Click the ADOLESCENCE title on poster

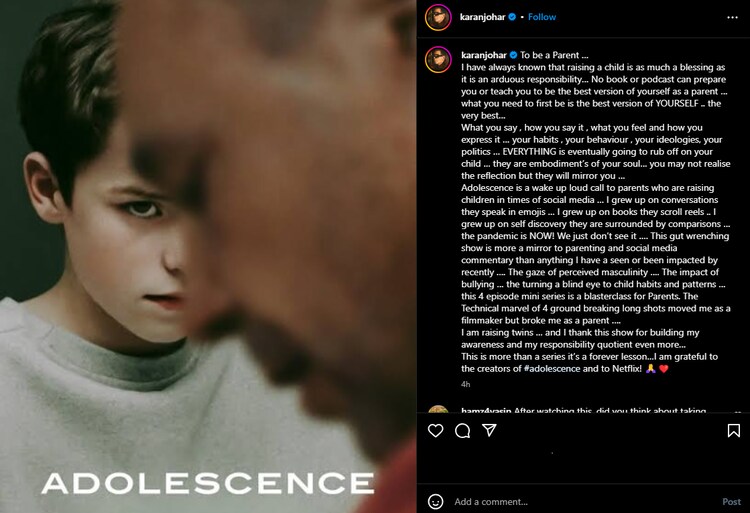tap(208, 483)
